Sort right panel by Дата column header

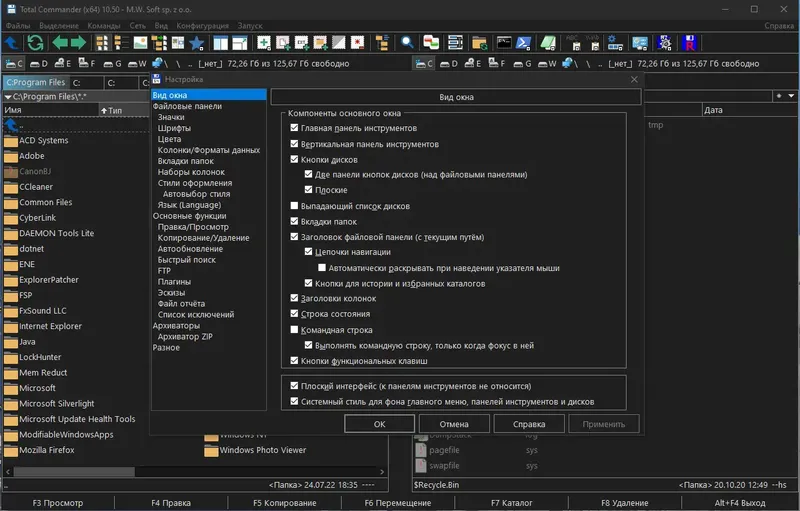[749, 110]
